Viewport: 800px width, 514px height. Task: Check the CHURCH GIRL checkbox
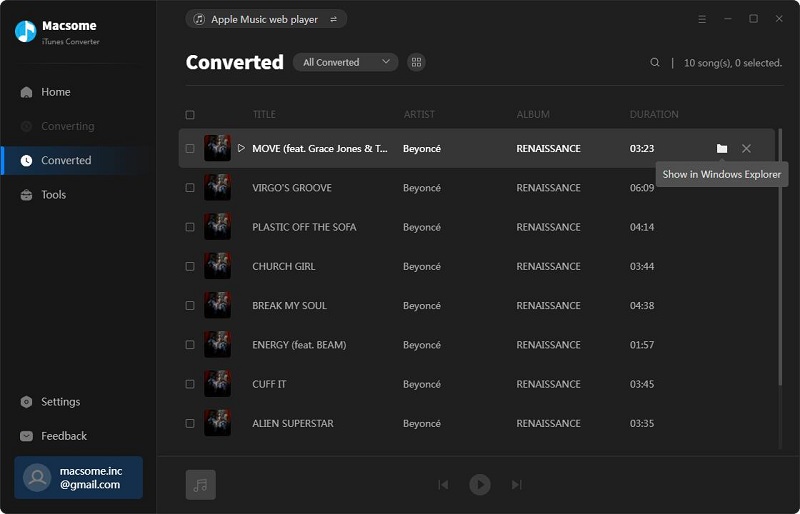pos(190,266)
